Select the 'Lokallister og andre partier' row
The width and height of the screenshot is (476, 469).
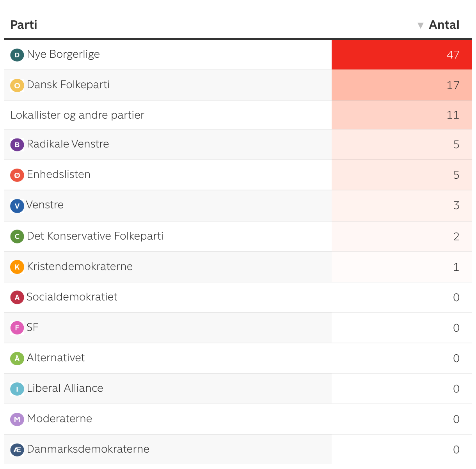coord(77,115)
